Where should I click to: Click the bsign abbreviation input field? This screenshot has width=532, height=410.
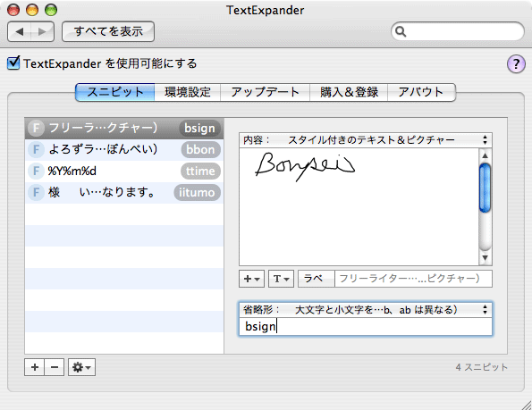[x=366, y=327]
